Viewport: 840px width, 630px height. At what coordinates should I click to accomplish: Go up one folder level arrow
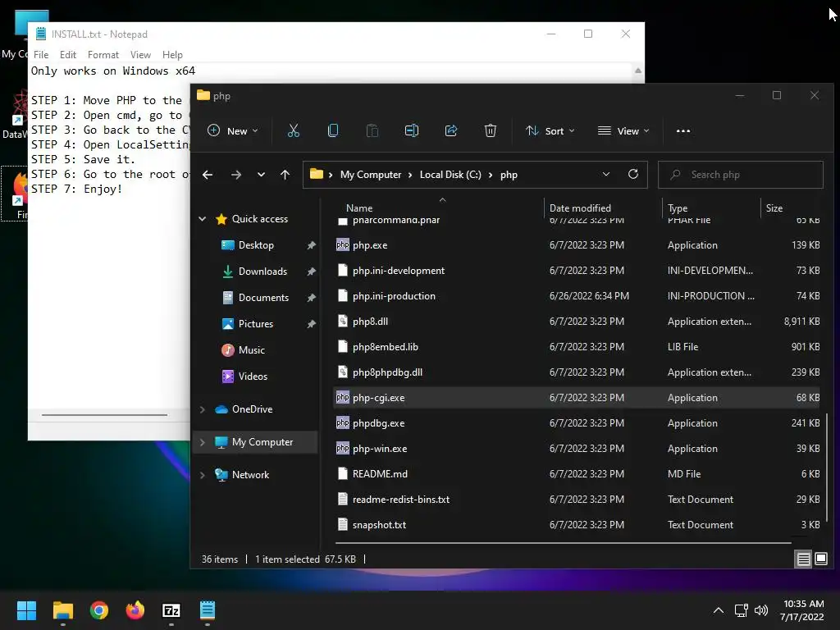285,175
